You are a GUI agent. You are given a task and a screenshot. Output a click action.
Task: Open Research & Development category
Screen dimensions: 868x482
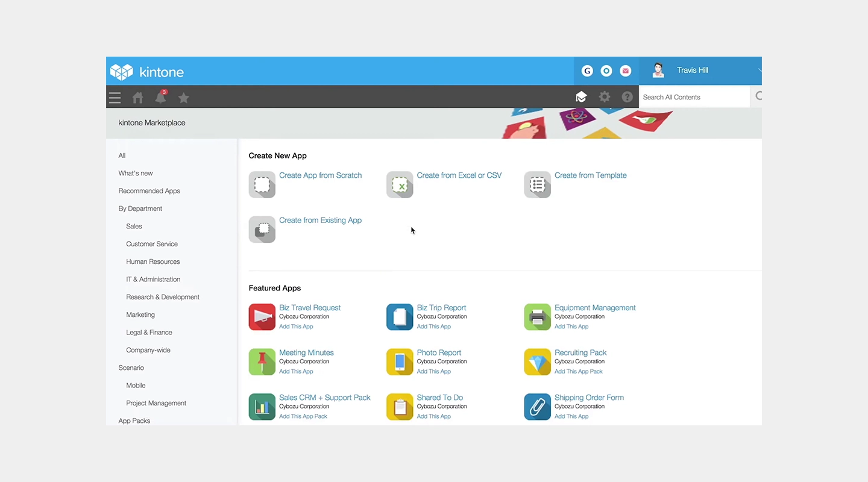tap(163, 297)
